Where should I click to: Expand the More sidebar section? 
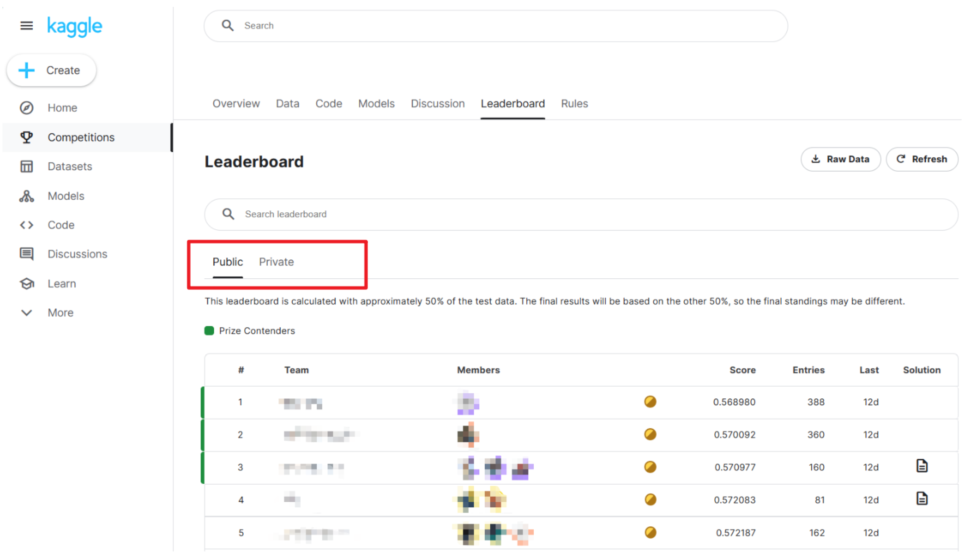pyautogui.click(x=26, y=313)
